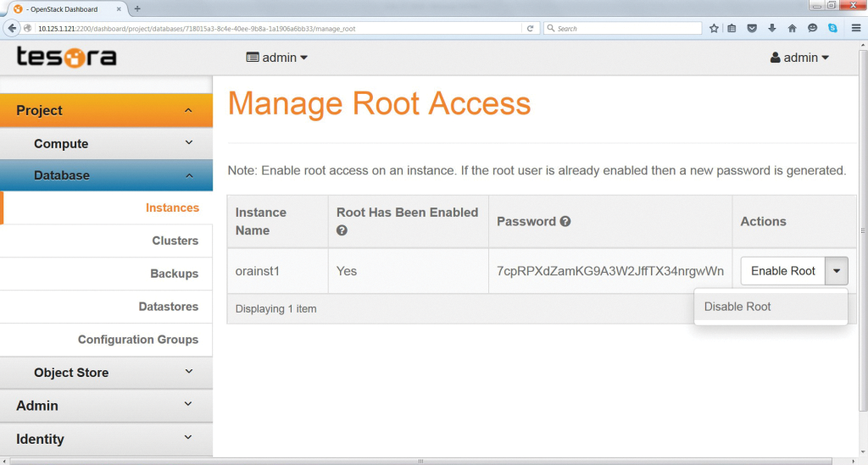The image size is (868, 465).
Task: Open the Configuration Groups link
Action: pyautogui.click(x=138, y=340)
